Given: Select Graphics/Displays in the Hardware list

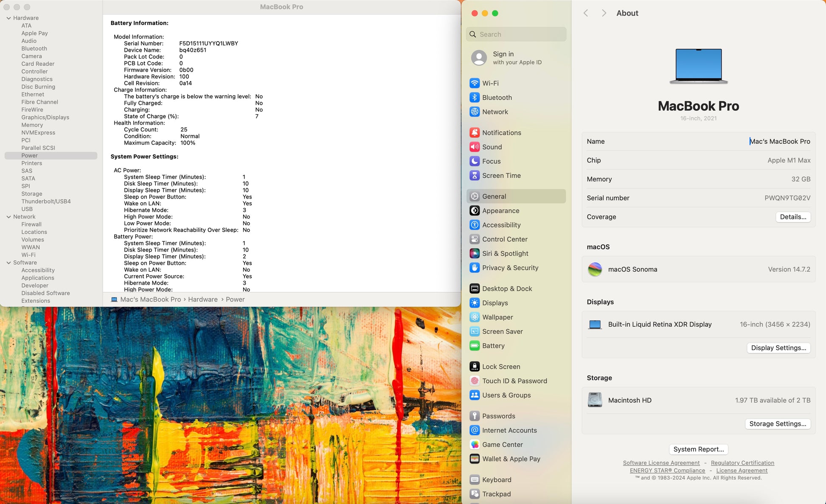Looking at the screenshot, I should (x=45, y=118).
